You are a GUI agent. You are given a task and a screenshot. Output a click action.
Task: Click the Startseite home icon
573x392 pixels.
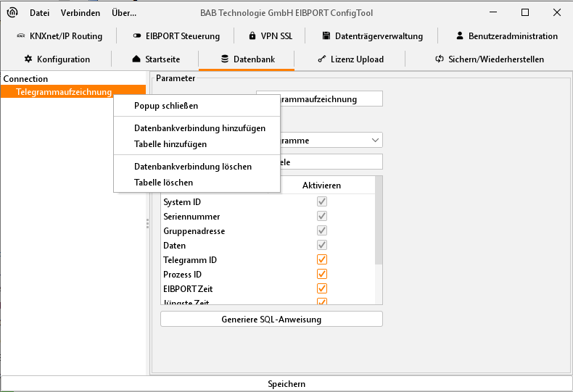tap(136, 59)
